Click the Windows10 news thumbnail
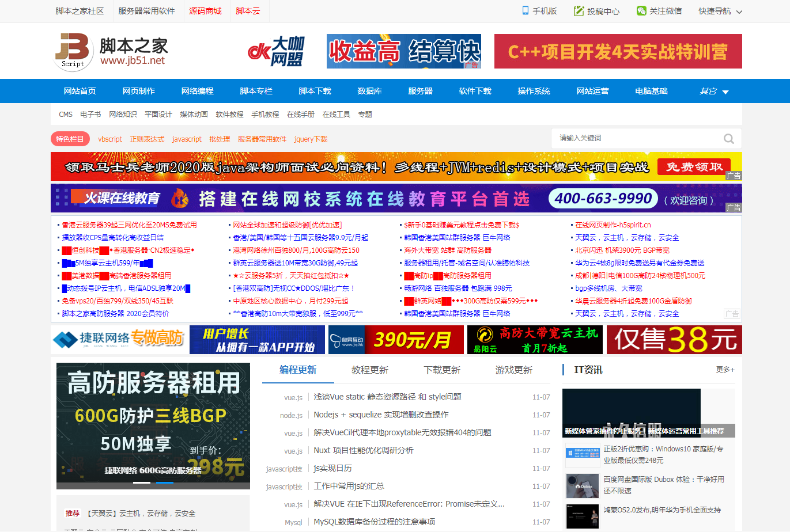Image resolution: width=790 pixels, height=532 pixels. tap(582, 455)
